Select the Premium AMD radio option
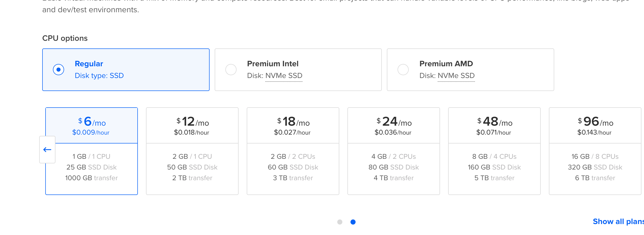 403,70
